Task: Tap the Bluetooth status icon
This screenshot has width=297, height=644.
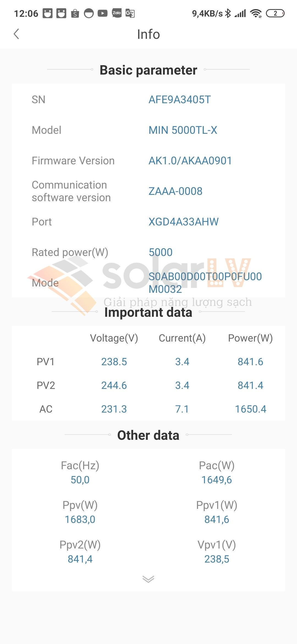Action: pos(228,13)
